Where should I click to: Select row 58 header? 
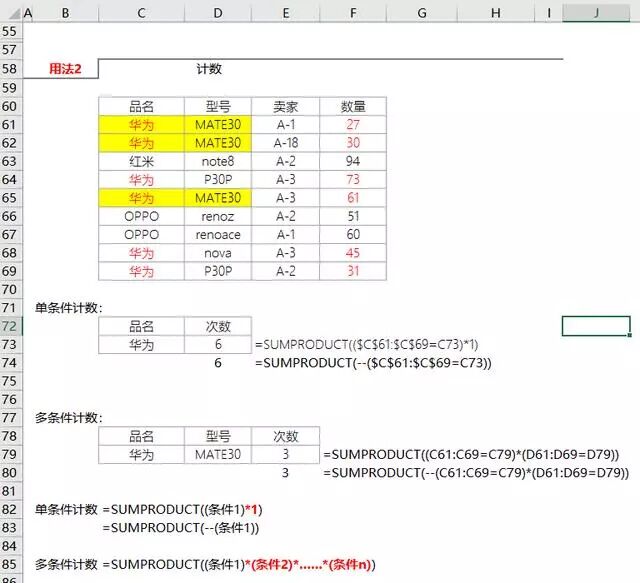click(x=10, y=69)
